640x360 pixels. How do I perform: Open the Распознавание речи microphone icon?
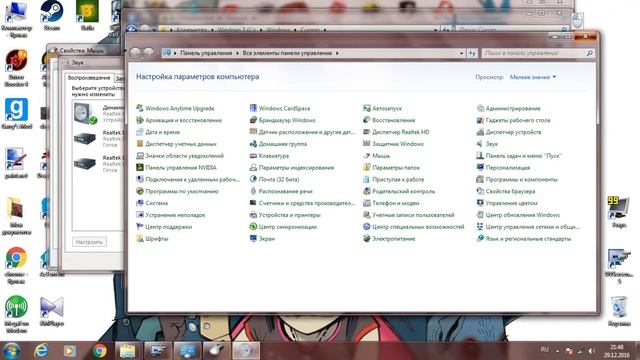point(253,191)
